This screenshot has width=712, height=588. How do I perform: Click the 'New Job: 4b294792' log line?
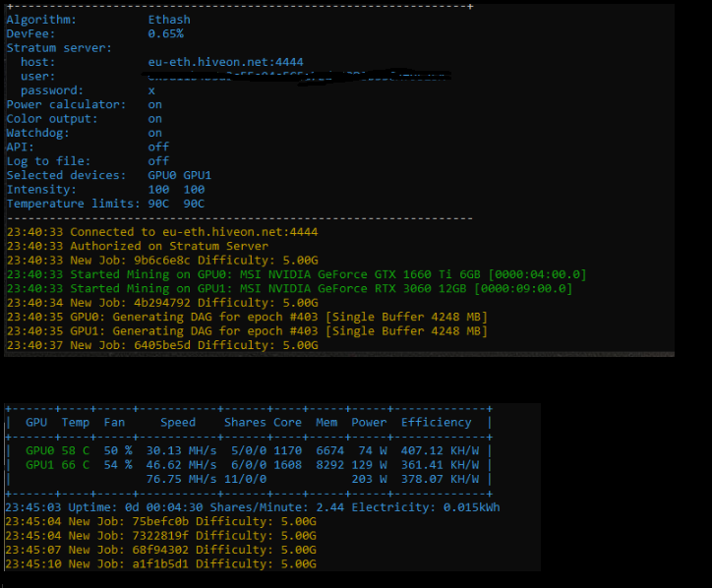pos(162,303)
